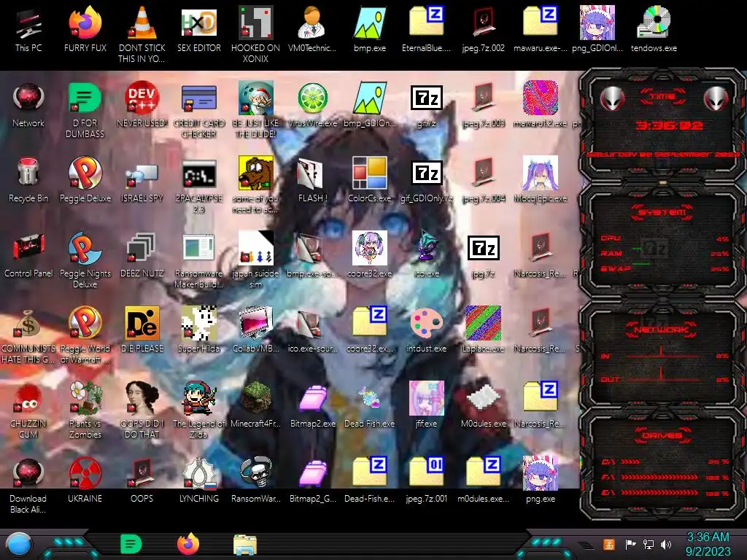
Task: Click the F:\ drive usage bar
Action: (659, 477)
